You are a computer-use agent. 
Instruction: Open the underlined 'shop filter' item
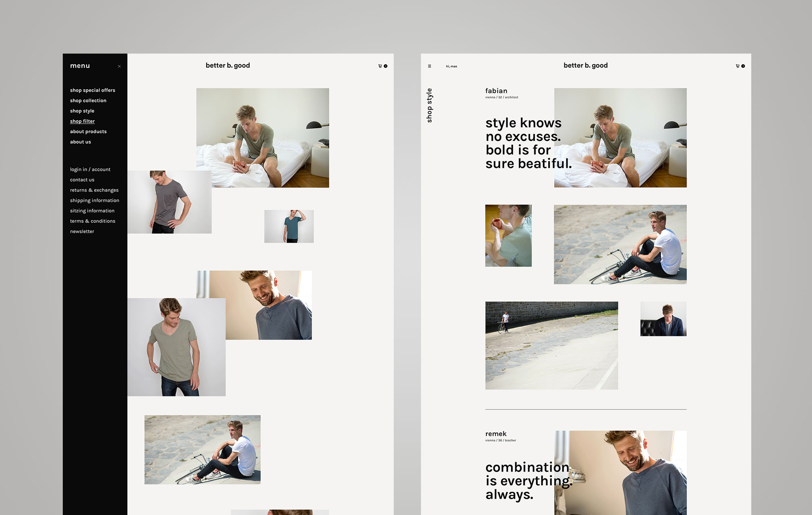click(82, 121)
